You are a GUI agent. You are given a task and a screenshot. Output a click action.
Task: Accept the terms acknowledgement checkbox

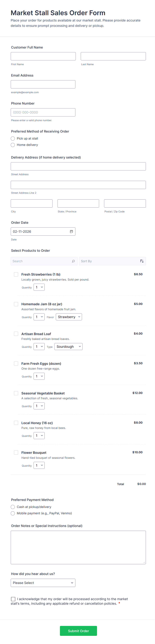(x=13, y=599)
